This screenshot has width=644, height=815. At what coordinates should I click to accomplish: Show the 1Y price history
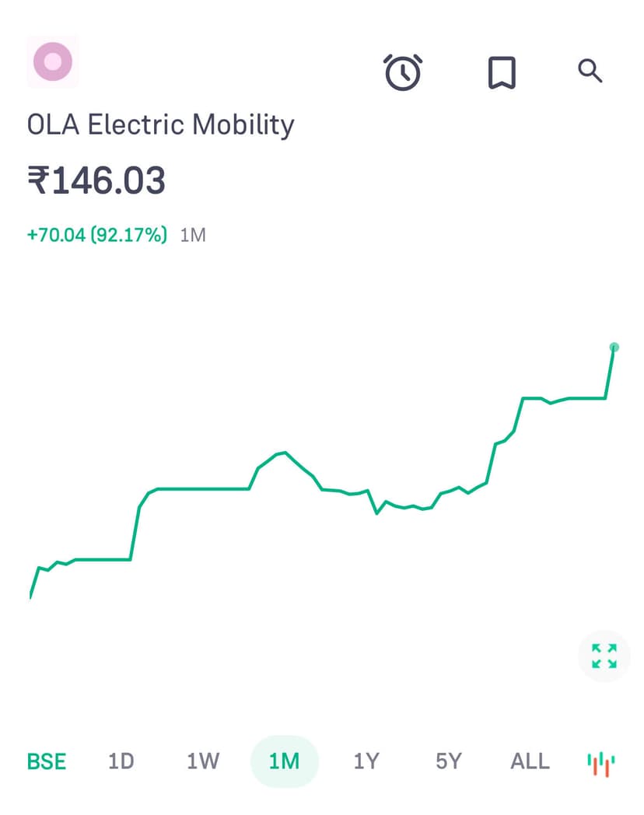(x=366, y=761)
